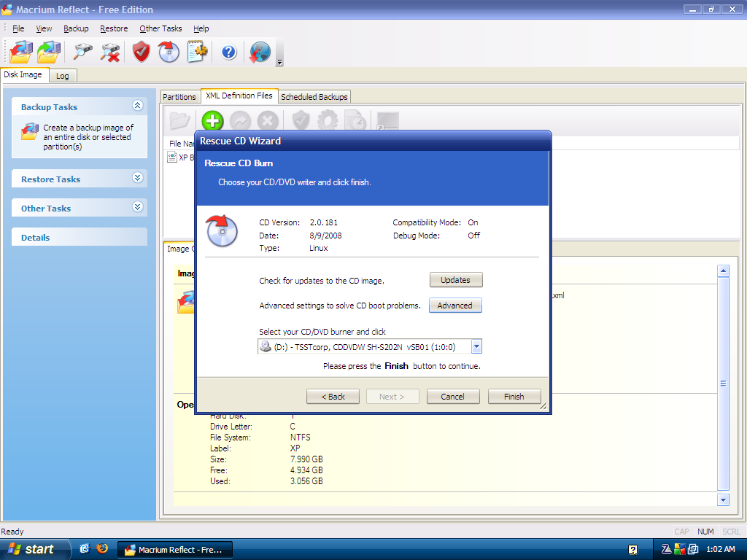The height and width of the screenshot is (560, 747).
Task: Click the Create Rescue CD toolbar icon
Action: point(169,52)
